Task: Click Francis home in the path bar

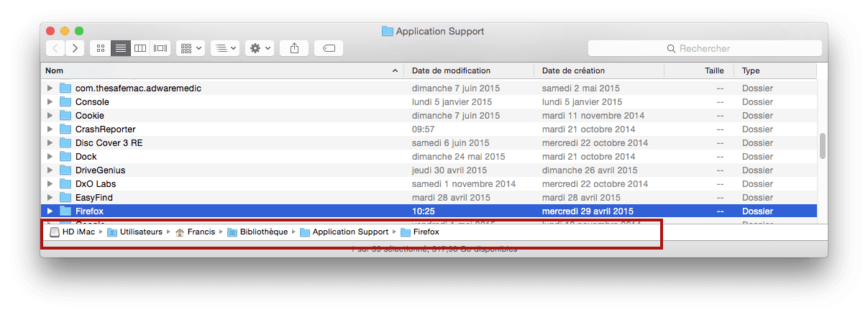Action: (x=195, y=232)
